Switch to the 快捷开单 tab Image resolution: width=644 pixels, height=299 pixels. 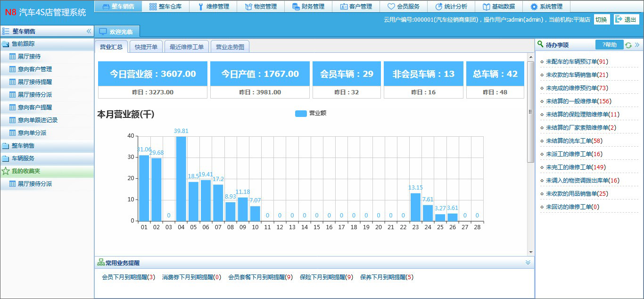(146, 47)
